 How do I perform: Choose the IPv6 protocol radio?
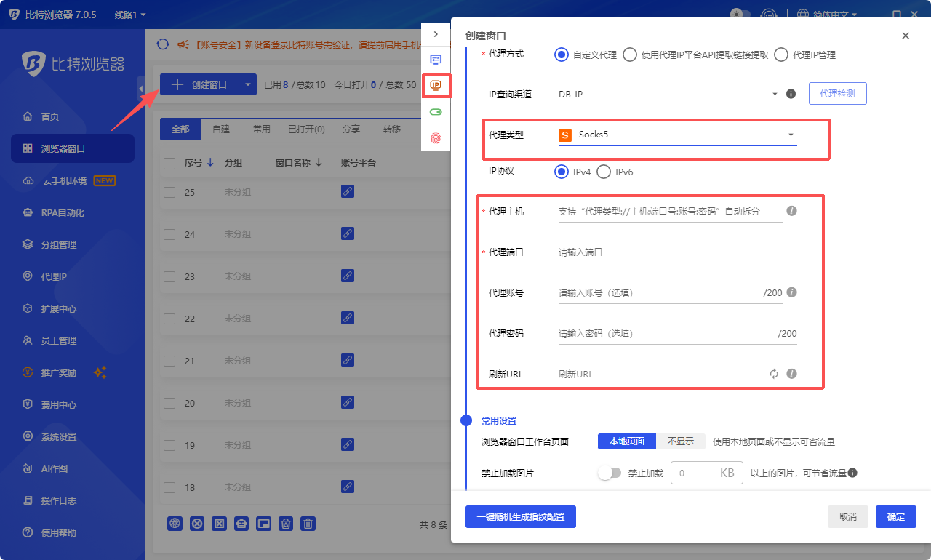coord(604,172)
